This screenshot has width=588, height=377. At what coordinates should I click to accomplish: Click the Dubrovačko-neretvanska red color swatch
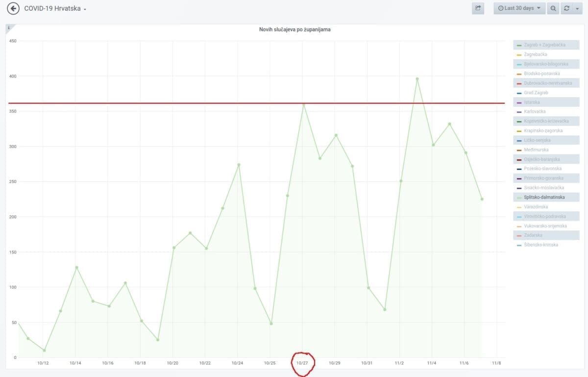pos(519,83)
